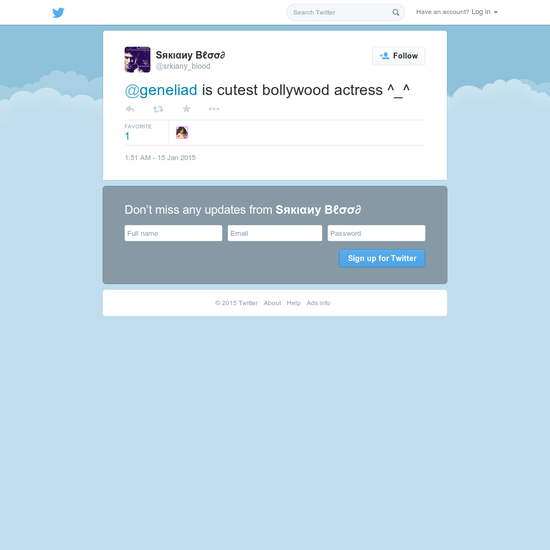Viewport: 550px width, 550px height.
Task: Open the tweet timestamp 1:51 AM - 15 Jan 2015
Action: (x=160, y=158)
